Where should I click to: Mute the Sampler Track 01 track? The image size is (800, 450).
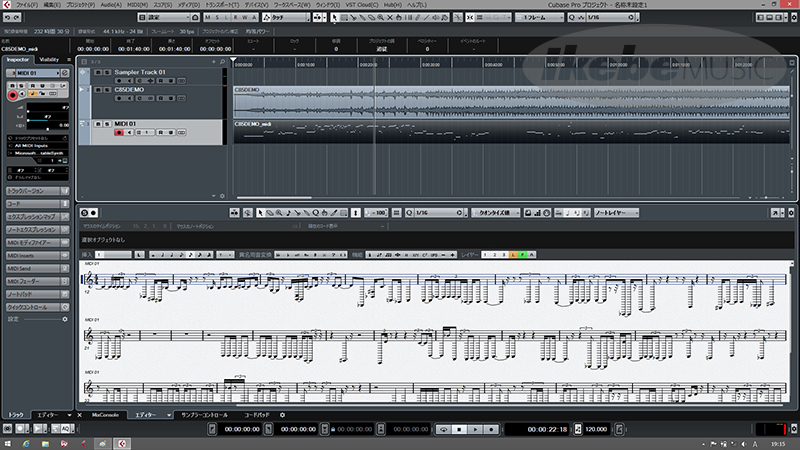pos(97,73)
